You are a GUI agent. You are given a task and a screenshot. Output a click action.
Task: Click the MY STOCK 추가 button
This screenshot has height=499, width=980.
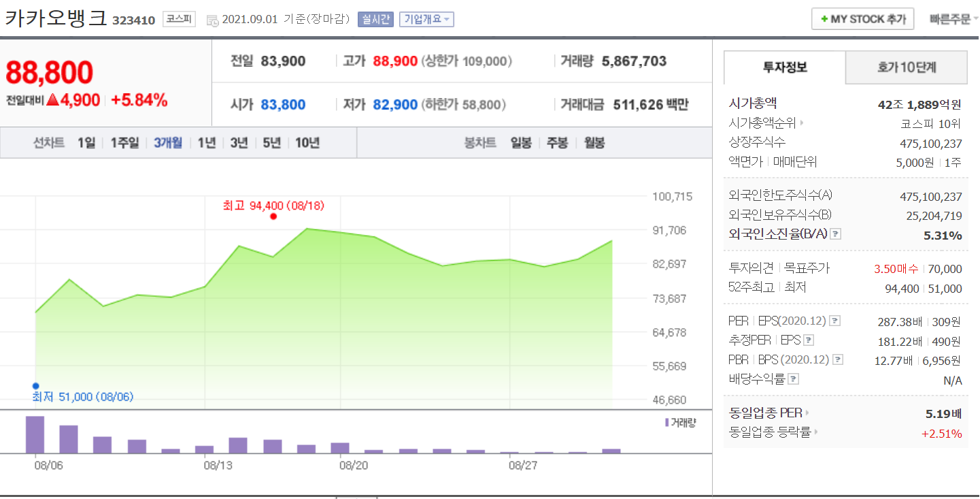pyautogui.click(x=862, y=19)
